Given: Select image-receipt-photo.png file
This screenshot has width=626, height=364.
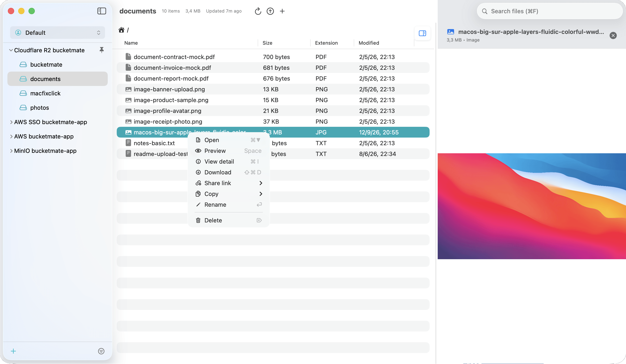Looking at the screenshot, I should [x=273, y=121].
